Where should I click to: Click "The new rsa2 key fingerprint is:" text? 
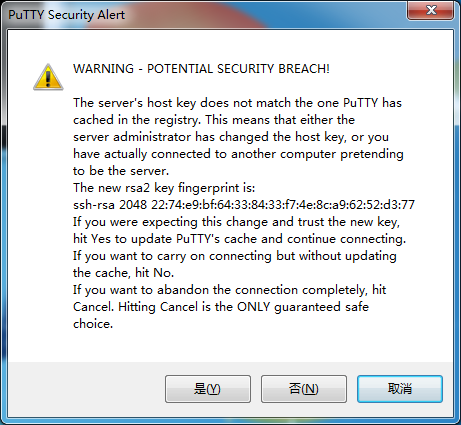tap(164, 188)
